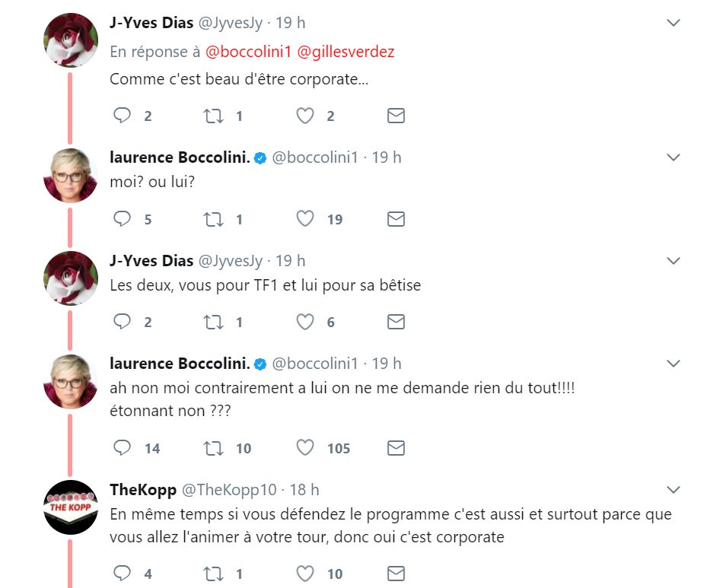The image size is (723, 588).
Task: Open laurence Boccolini's profile name on 'étonnant non' tweet
Action: tap(180, 364)
